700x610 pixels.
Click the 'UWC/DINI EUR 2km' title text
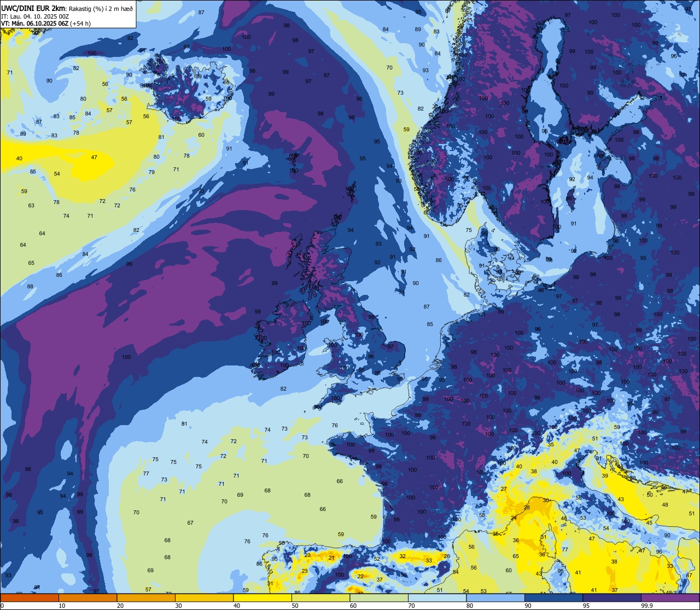coord(33,8)
